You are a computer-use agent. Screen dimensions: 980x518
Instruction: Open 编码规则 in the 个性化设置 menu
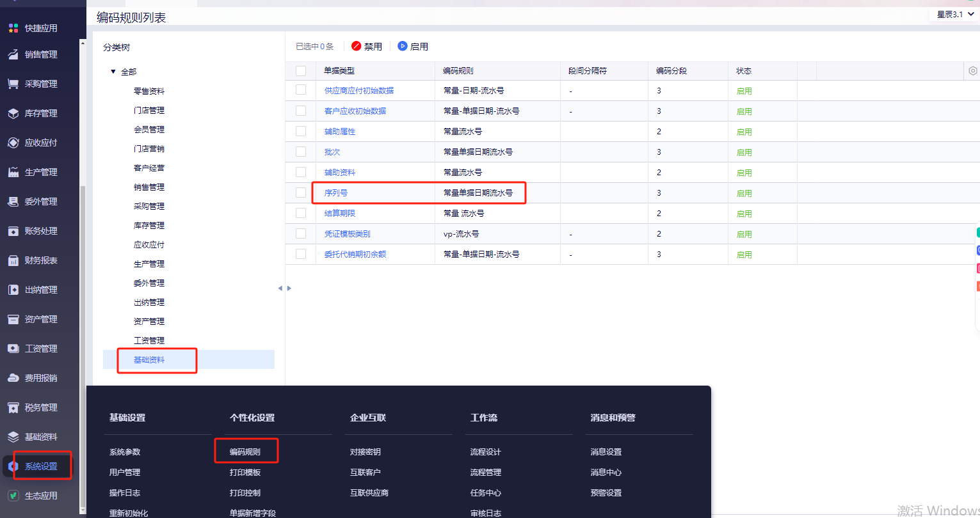point(245,451)
